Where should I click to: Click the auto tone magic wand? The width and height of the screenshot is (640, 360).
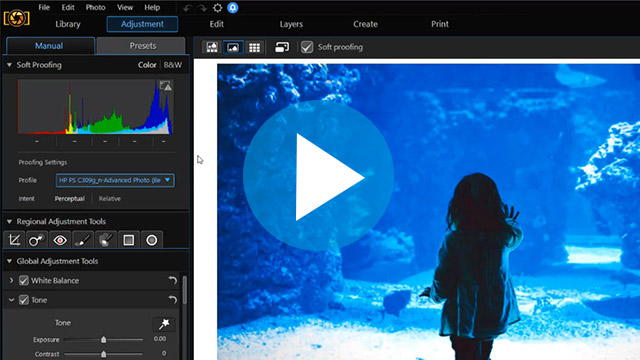click(x=164, y=324)
